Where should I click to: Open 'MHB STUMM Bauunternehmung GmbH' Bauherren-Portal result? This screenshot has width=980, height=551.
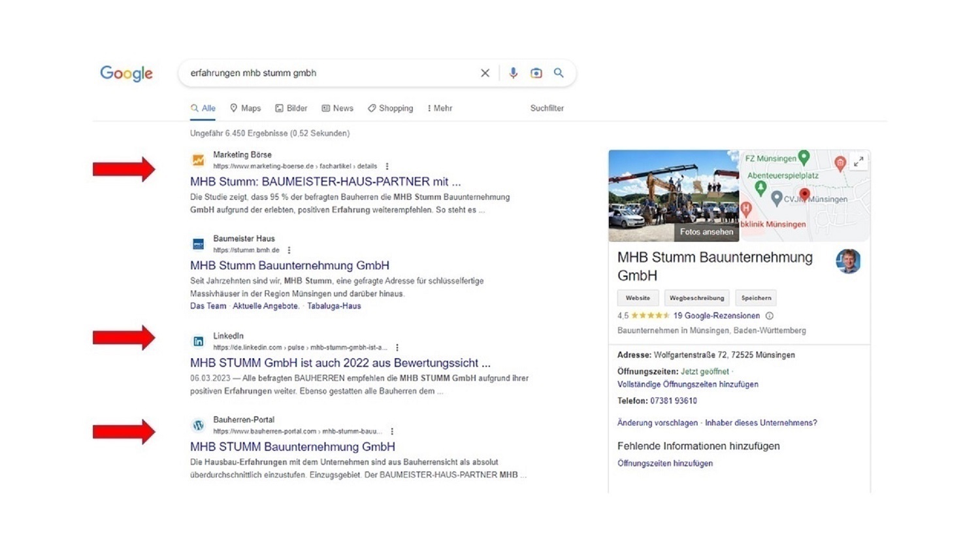[x=293, y=447]
